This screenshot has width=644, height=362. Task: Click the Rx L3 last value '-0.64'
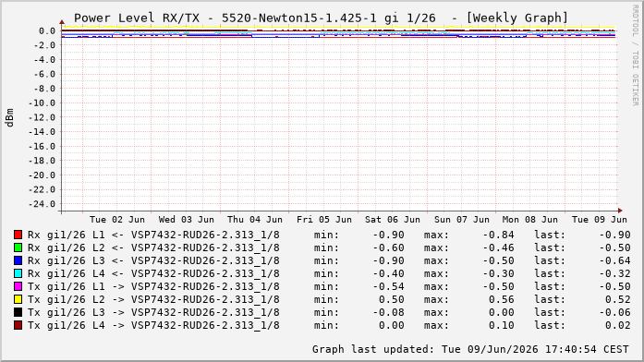[614, 260]
